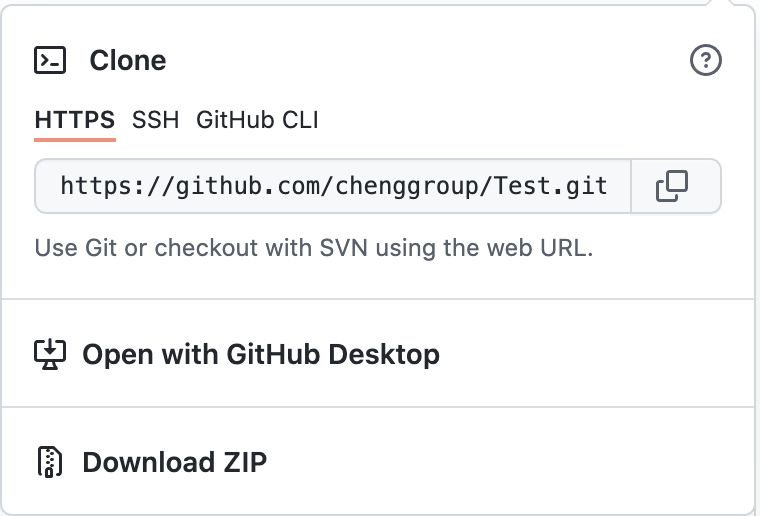Select the HTTPS clone tab

coord(75,121)
